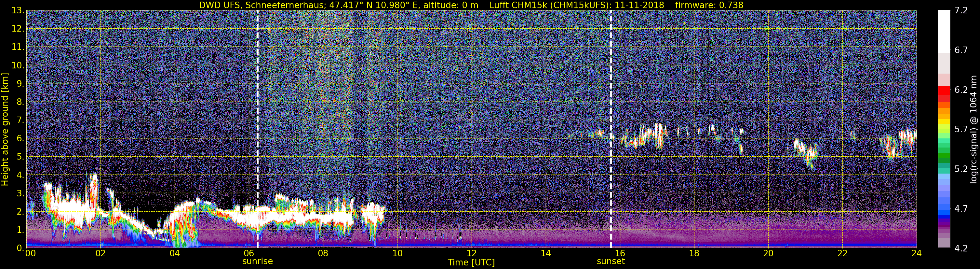The height and width of the screenshot is (269, 980).
Task: Click the y-axis tick label '4.'
Action: 20,175
